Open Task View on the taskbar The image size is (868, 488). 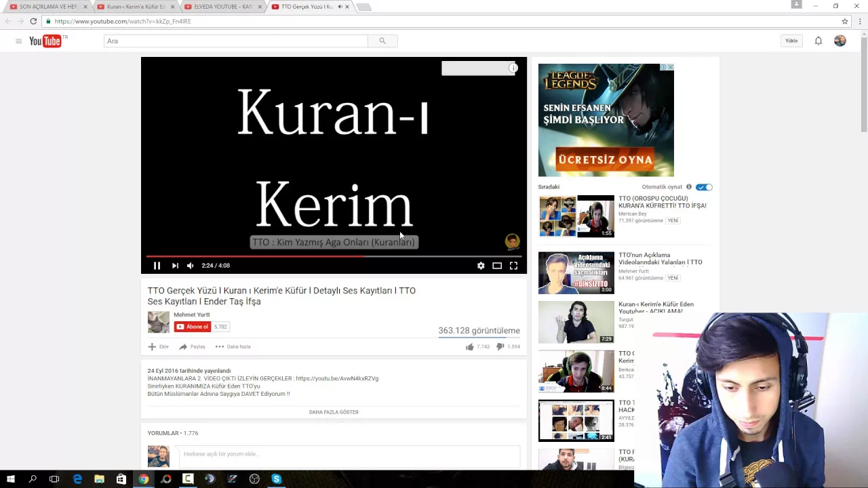coord(54,479)
